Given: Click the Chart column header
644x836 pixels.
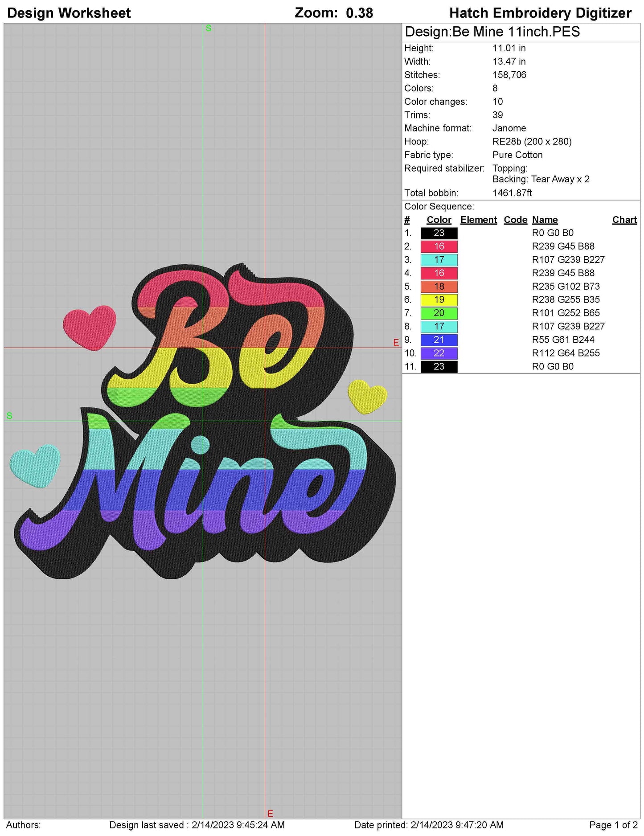Looking at the screenshot, I should (624, 220).
